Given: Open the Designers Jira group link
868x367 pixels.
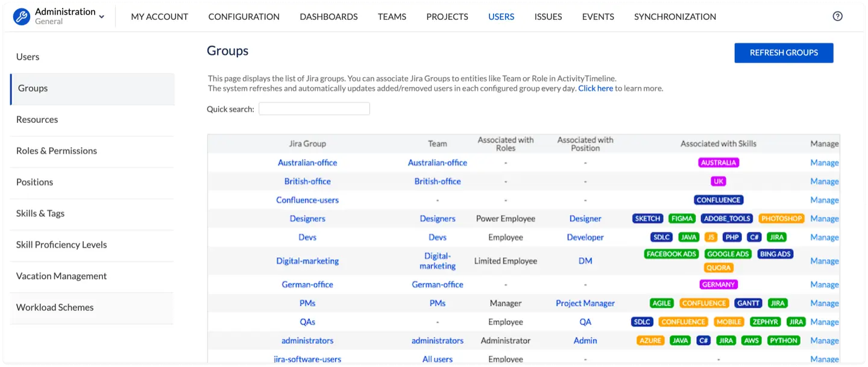Looking at the screenshot, I should 307,219.
